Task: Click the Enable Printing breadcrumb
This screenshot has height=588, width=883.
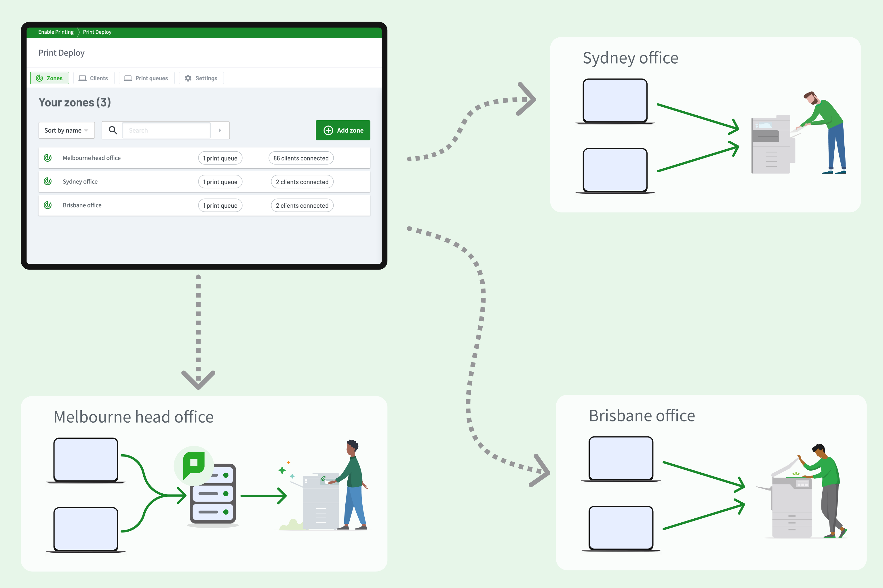Action: pos(56,32)
